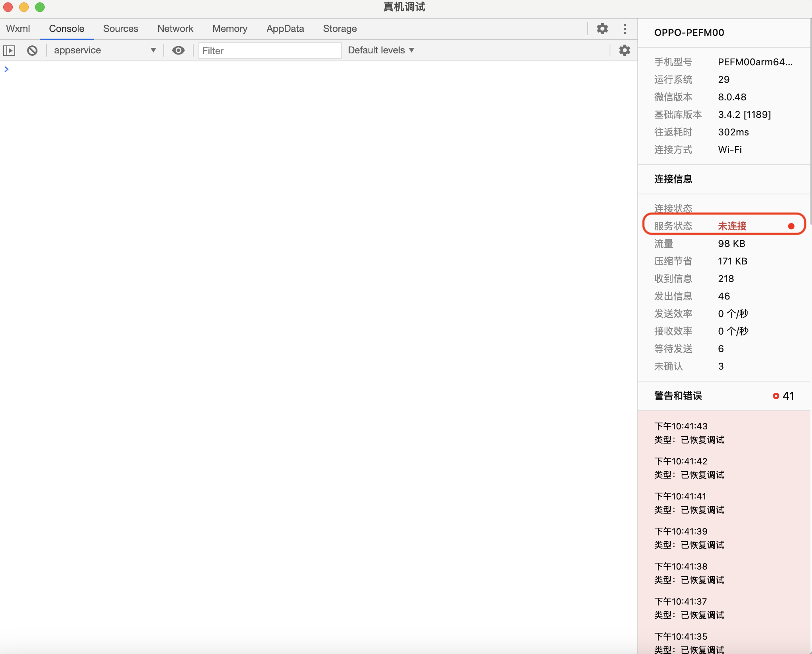Clear the console with the block icon
The height and width of the screenshot is (654, 812).
point(32,51)
